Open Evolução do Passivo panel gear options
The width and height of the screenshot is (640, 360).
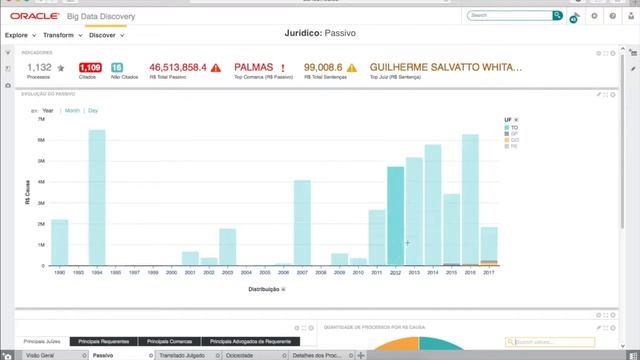[613, 94]
